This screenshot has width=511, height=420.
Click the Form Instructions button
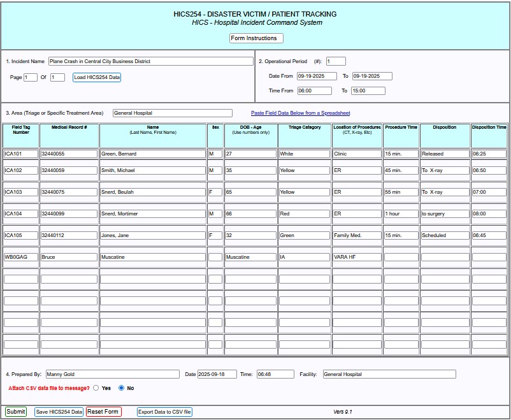[x=256, y=38]
